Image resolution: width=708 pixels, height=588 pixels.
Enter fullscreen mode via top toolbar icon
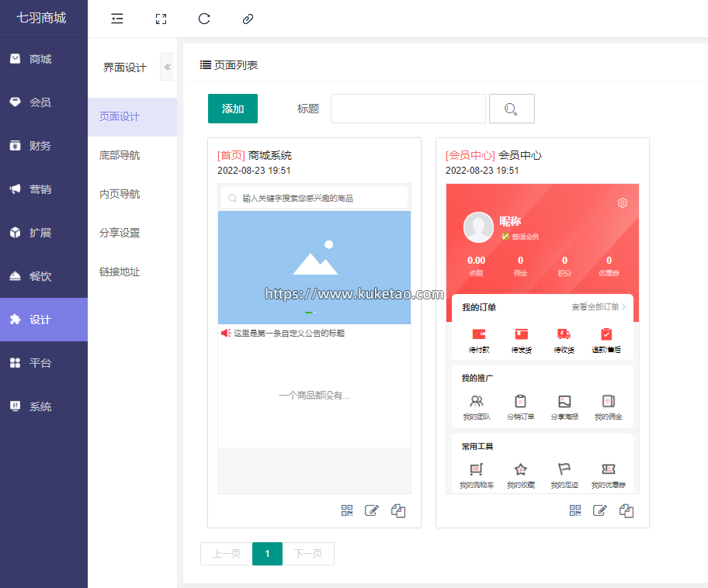click(x=161, y=19)
